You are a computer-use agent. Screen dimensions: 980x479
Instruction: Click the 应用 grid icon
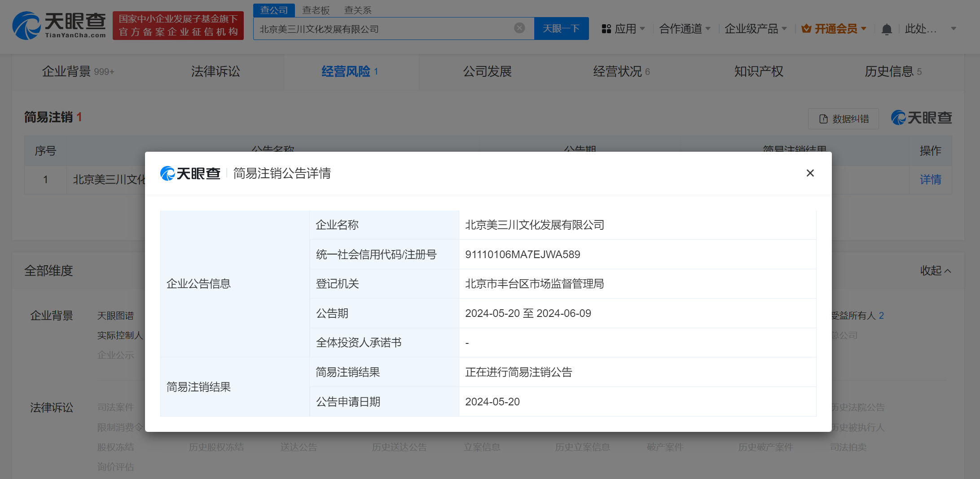(606, 29)
